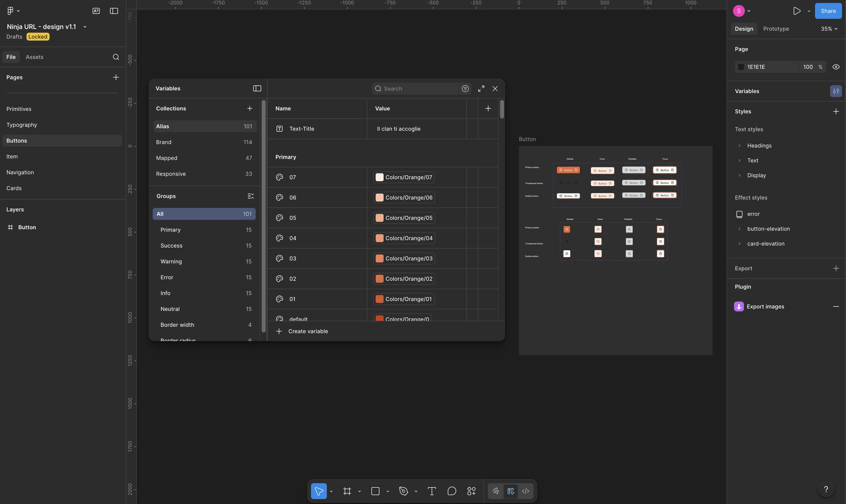The height and width of the screenshot is (504, 846).
Task: Toggle page color visibility with eye icon
Action: coord(836,67)
